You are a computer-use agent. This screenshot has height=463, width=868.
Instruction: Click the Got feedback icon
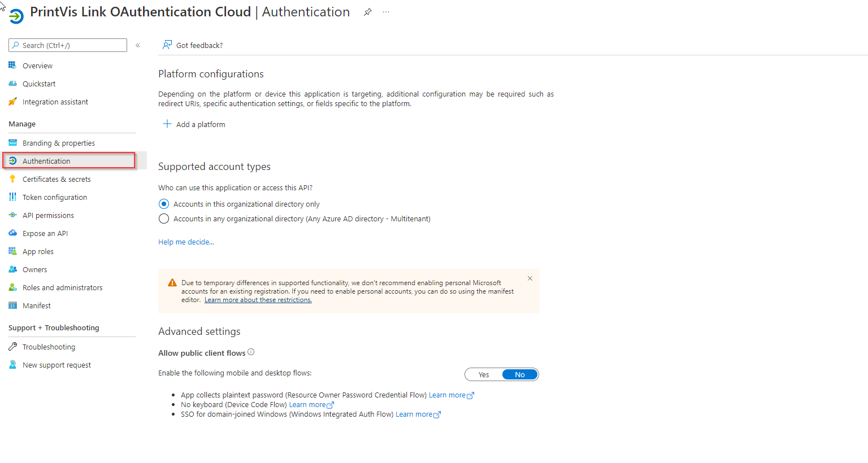[167, 45]
